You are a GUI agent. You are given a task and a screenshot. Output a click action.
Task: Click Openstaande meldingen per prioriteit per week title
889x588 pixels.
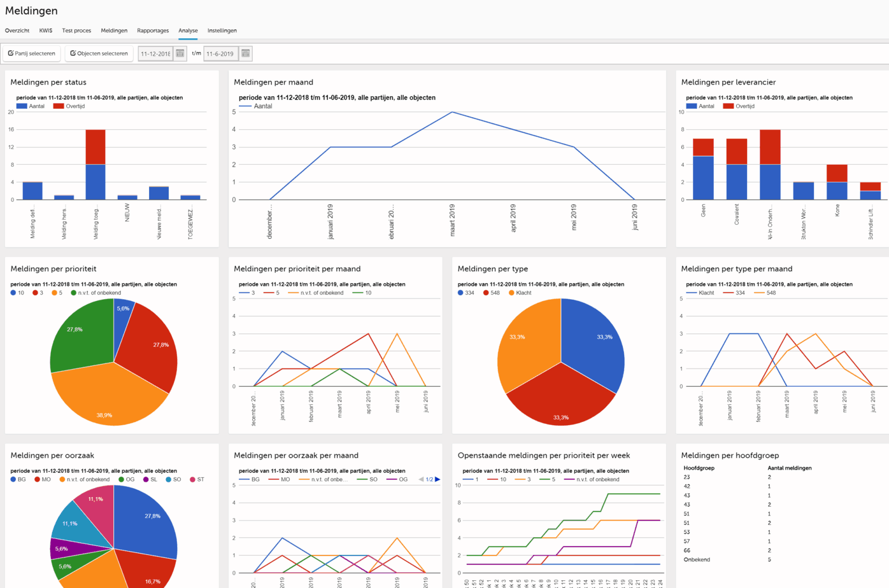click(x=544, y=456)
